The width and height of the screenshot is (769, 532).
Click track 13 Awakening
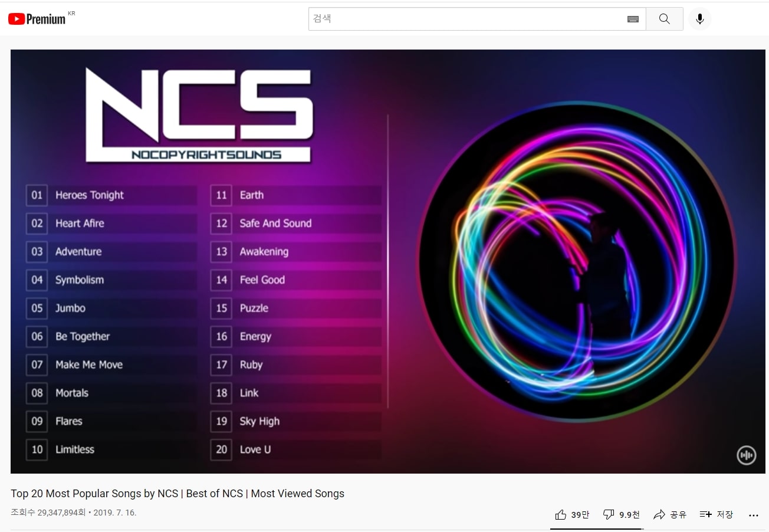296,252
